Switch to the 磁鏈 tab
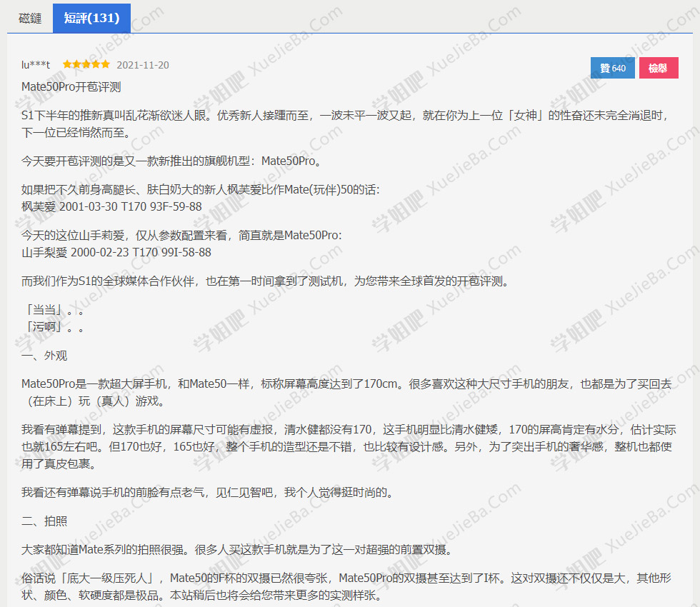700x607 pixels. tap(30, 19)
